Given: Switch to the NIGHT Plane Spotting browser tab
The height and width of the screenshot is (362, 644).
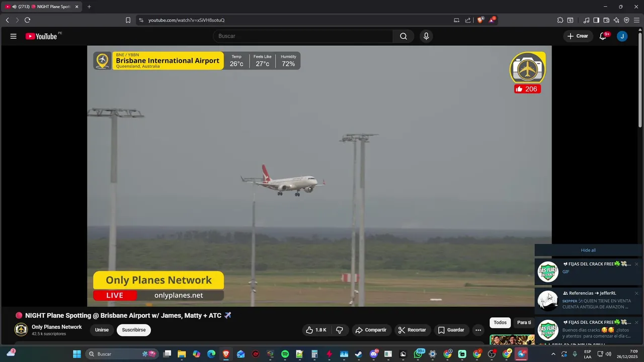Looking at the screenshot, I should pos(42,7).
